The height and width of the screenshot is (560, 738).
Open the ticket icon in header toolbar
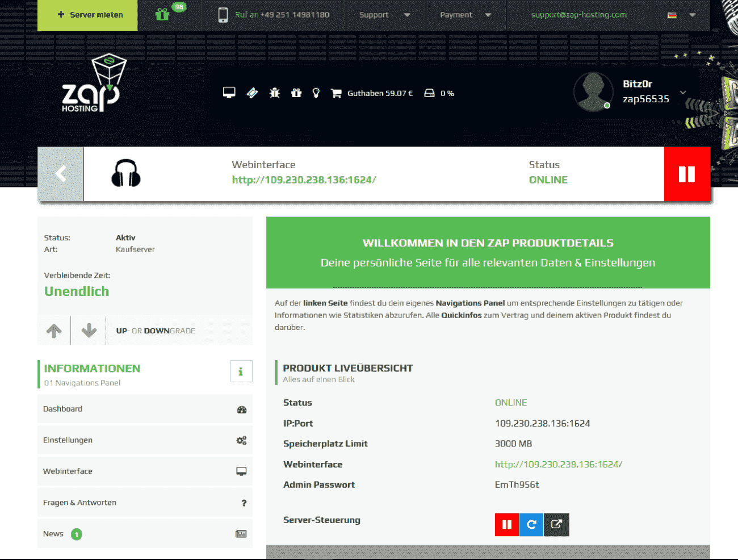tap(253, 93)
